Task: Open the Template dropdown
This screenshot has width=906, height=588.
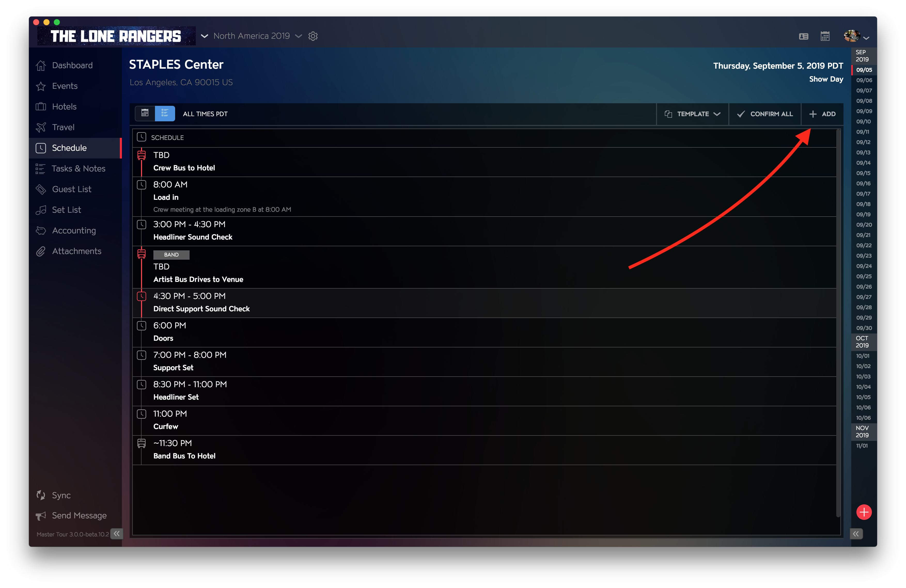Action: [692, 114]
